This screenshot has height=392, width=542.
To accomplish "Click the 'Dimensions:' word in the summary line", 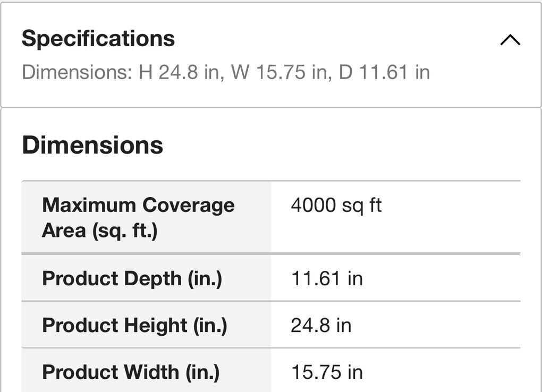I will pyautogui.click(x=77, y=72).
